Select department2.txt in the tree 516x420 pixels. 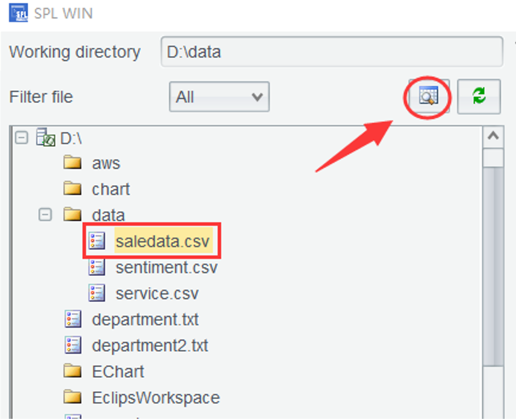click(x=150, y=345)
